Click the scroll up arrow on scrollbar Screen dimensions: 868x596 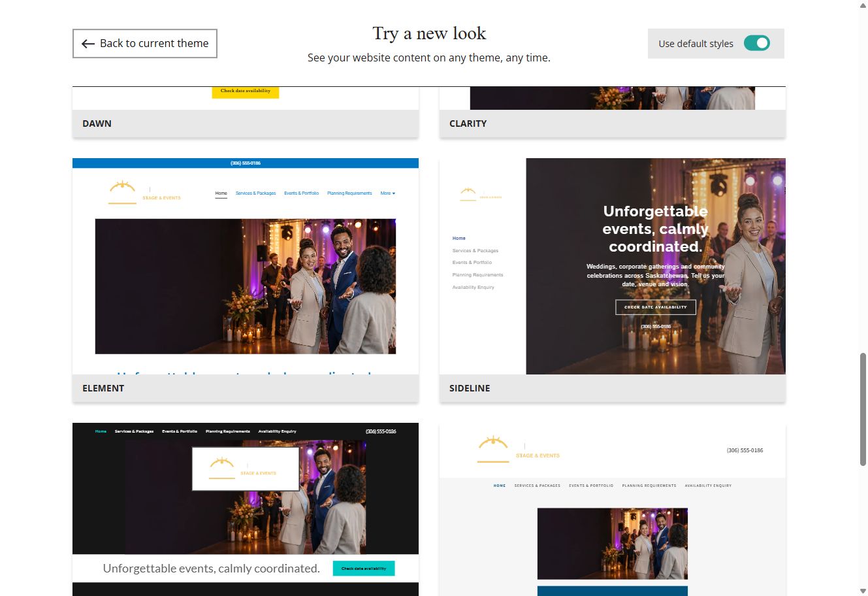pos(863,5)
